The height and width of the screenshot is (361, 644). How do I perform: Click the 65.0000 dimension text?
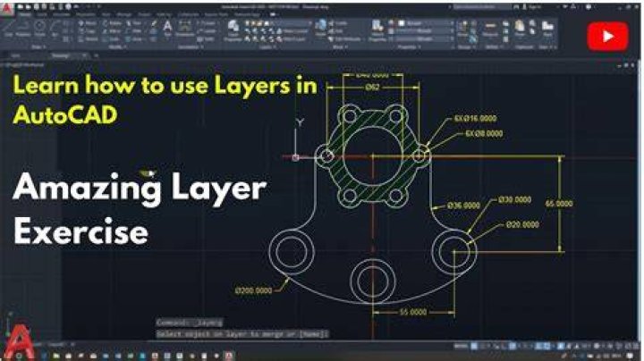tap(558, 204)
